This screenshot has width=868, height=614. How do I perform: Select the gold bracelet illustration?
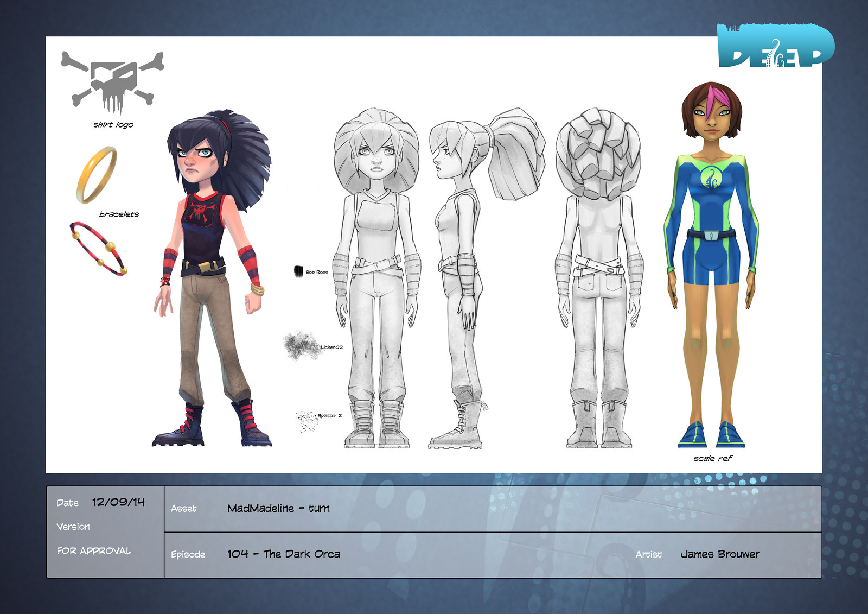(x=97, y=175)
